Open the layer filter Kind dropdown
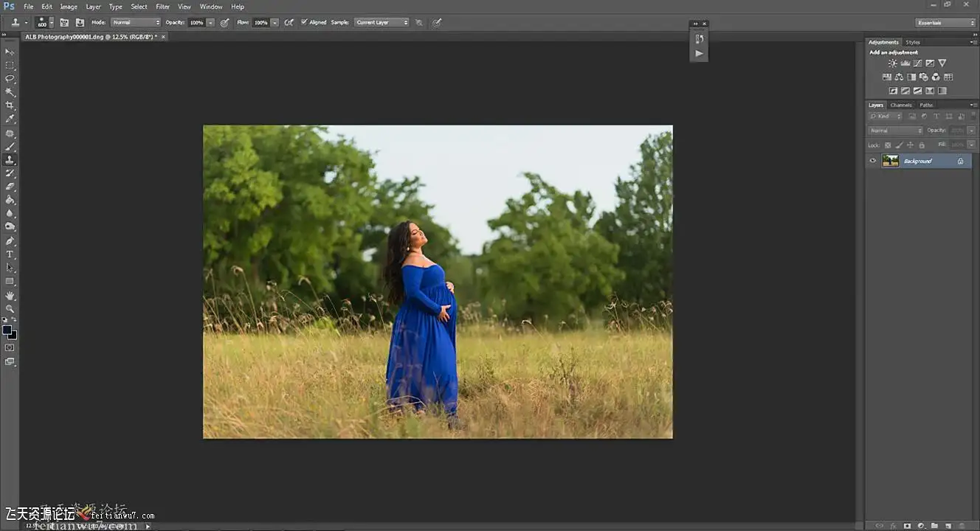Viewport: 980px width, 531px height. pyautogui.click(x=886, y=117)
